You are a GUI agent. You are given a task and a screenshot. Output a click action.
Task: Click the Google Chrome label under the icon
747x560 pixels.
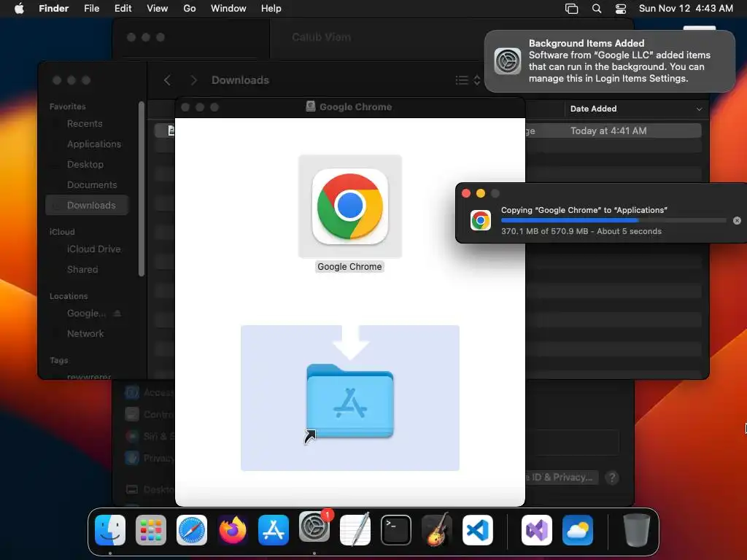(x=349, y=267)
